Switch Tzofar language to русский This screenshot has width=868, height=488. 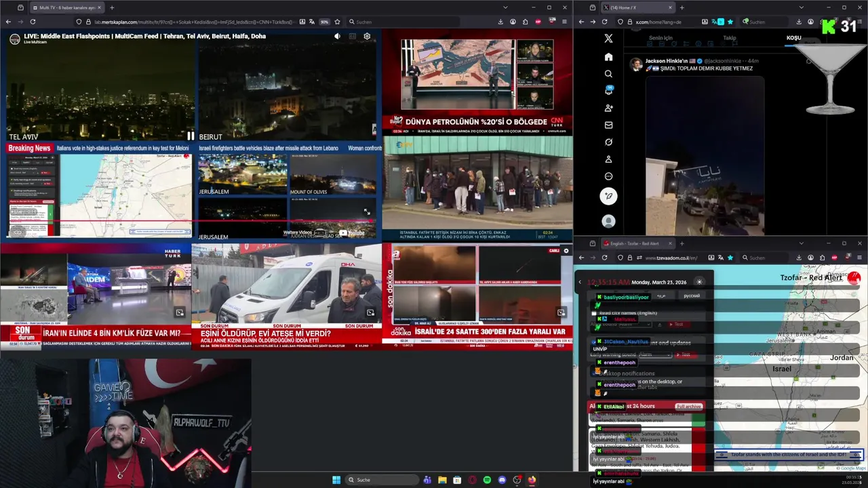coord(691,296)
